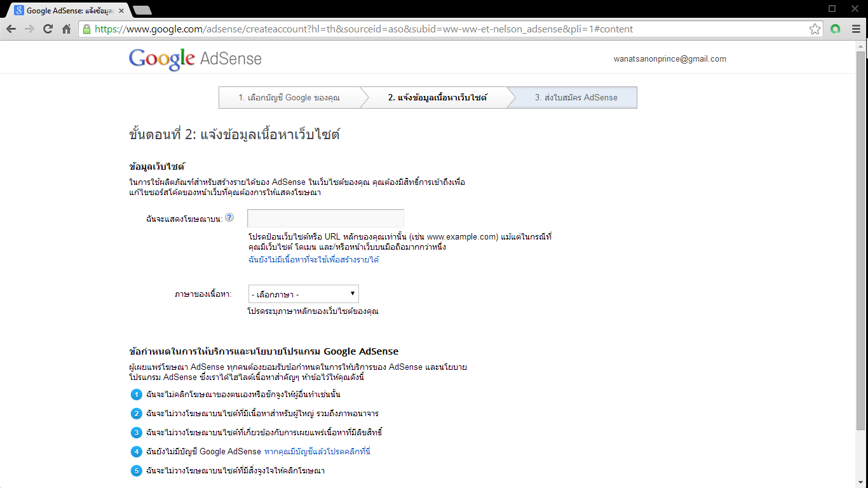
Task: Click the ฉันยังไม่มีเนื้อหาที่จะใช้เพื่อสร้างรายได้ link
Action: tap(314, 260)
